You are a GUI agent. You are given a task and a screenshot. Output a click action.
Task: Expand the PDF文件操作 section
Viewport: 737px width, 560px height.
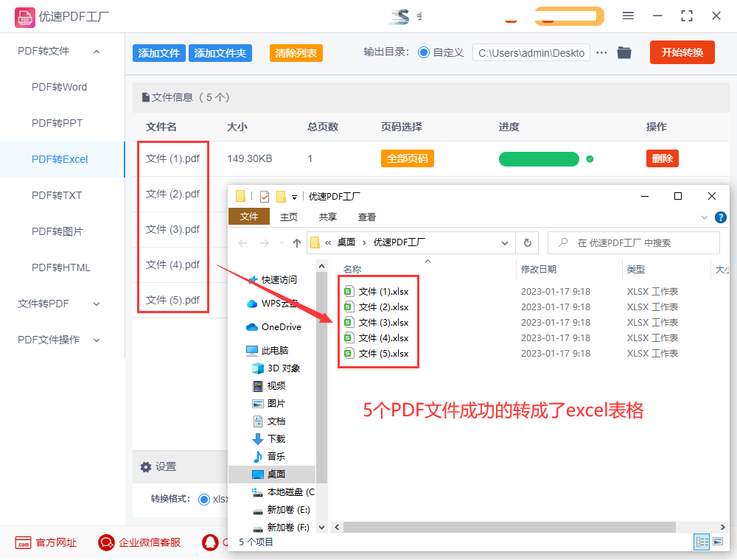[97, 340]
